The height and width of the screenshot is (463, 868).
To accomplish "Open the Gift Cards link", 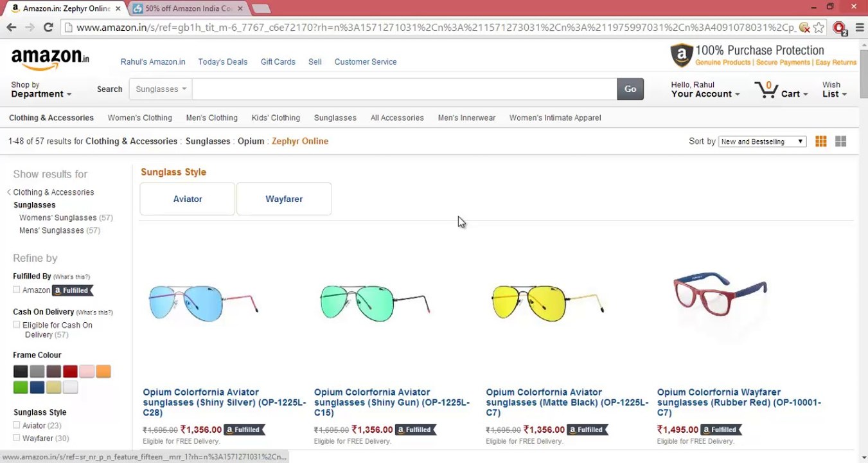I will click(278, 62).
